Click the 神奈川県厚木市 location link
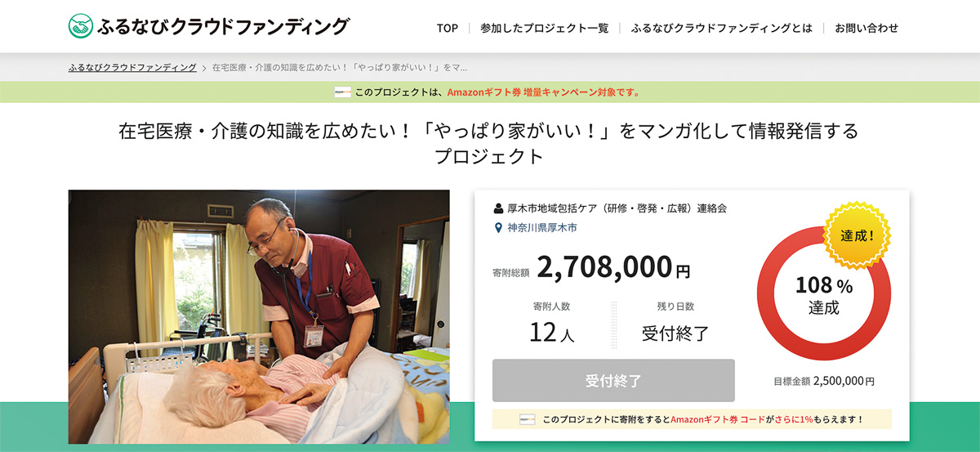 click(541, 228)
